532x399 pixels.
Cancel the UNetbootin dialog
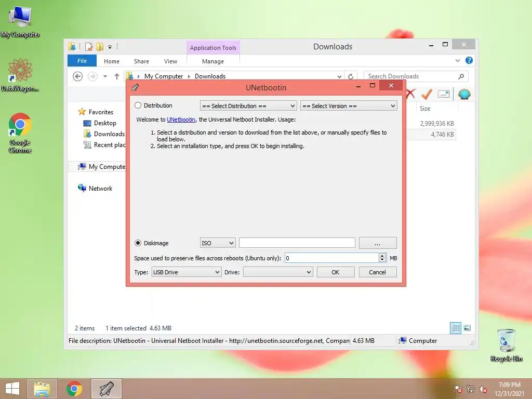click(x=377, y=272)
